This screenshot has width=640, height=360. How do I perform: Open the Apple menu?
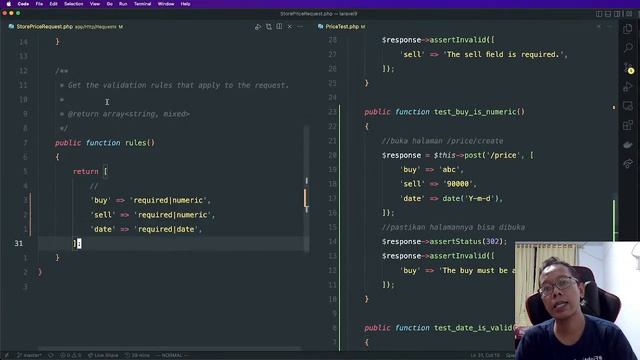tap(9, 4)
